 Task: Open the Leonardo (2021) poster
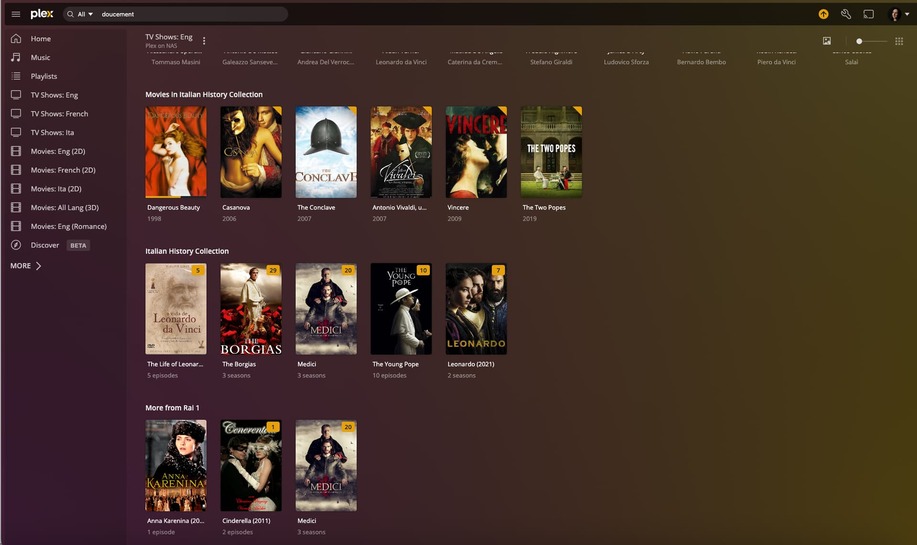pyautogui.click(x=476, y=309)
